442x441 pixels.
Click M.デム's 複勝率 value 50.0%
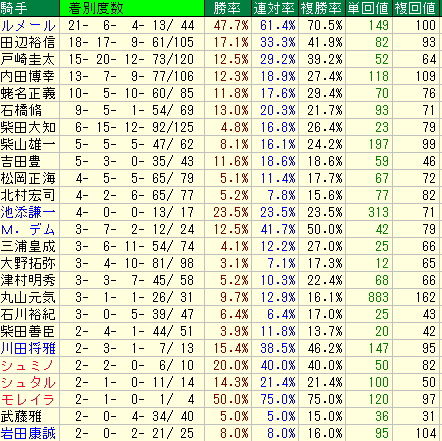click(325, 230)
